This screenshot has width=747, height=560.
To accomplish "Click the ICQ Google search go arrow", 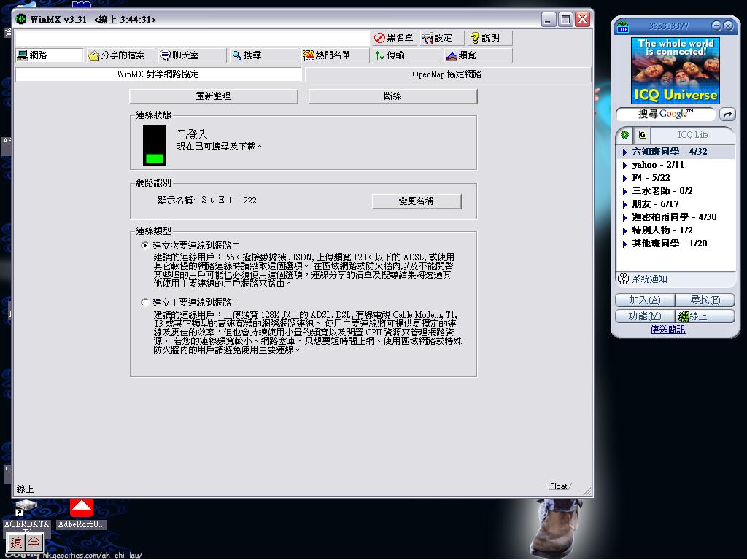I will (727, 114).
